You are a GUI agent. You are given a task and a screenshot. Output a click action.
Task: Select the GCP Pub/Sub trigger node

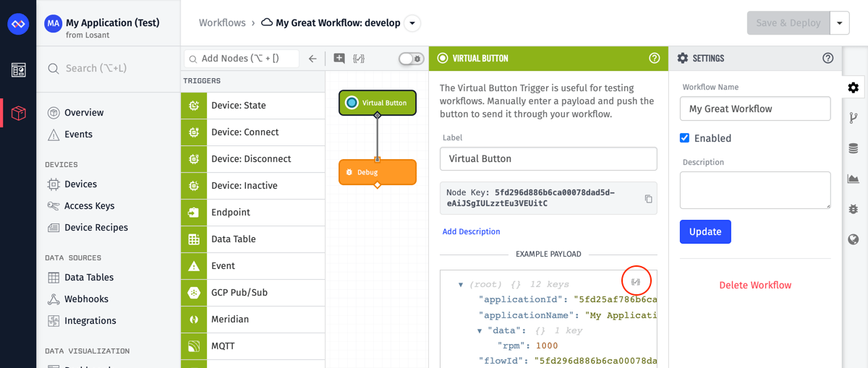tap(252, 293)
